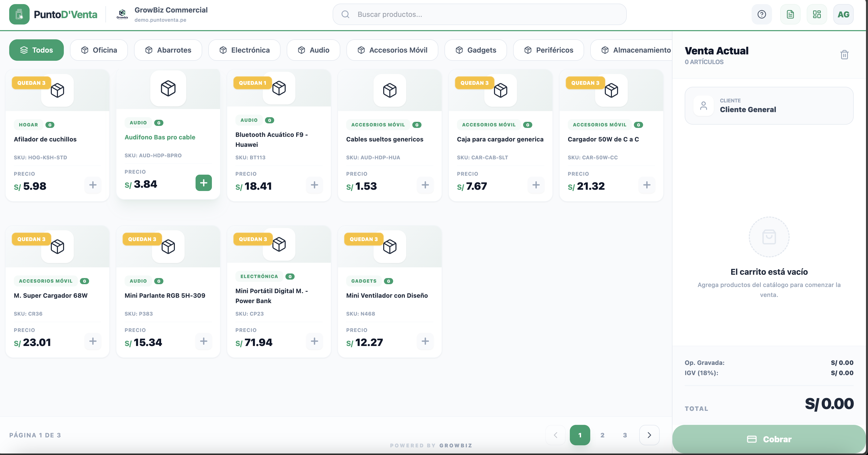Click Cliente General person icon
This screenshot has height=455, width=868.
coord(704,106)
